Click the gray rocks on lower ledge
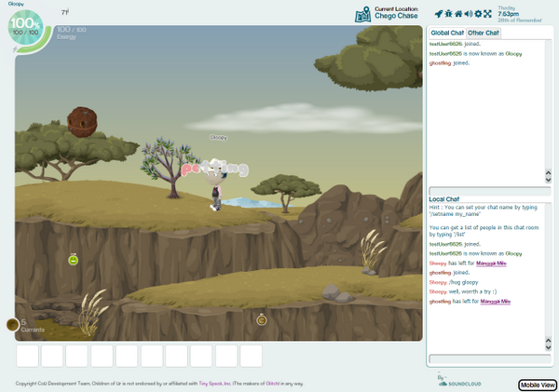The image size is (559, 392). click(x=337, y=292)
